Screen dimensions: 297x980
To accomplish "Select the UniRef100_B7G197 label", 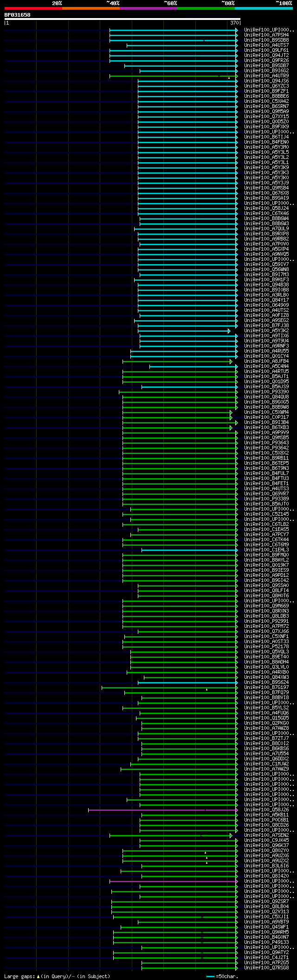I will (266, 687).
